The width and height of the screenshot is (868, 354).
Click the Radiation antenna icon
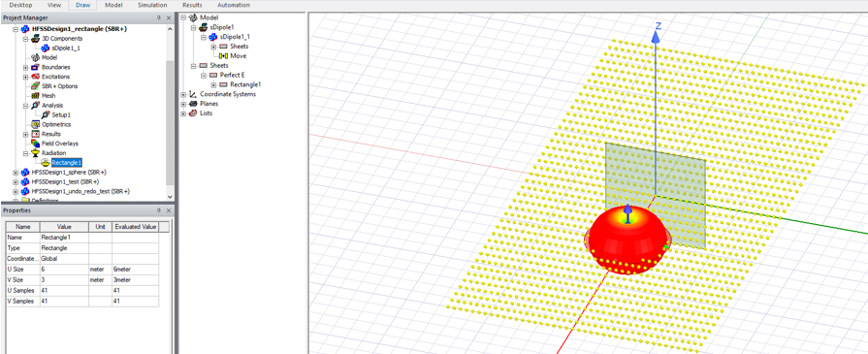coord(36,153)
